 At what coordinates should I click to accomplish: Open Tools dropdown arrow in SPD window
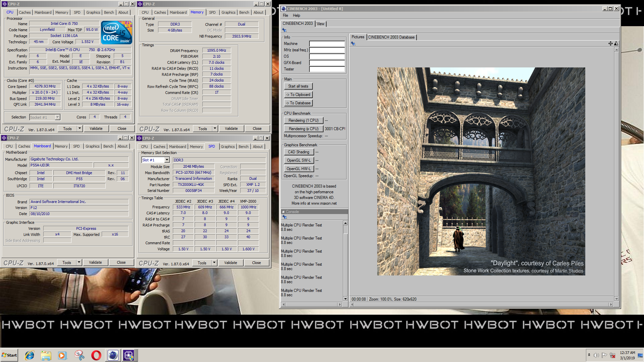(214, 263)
